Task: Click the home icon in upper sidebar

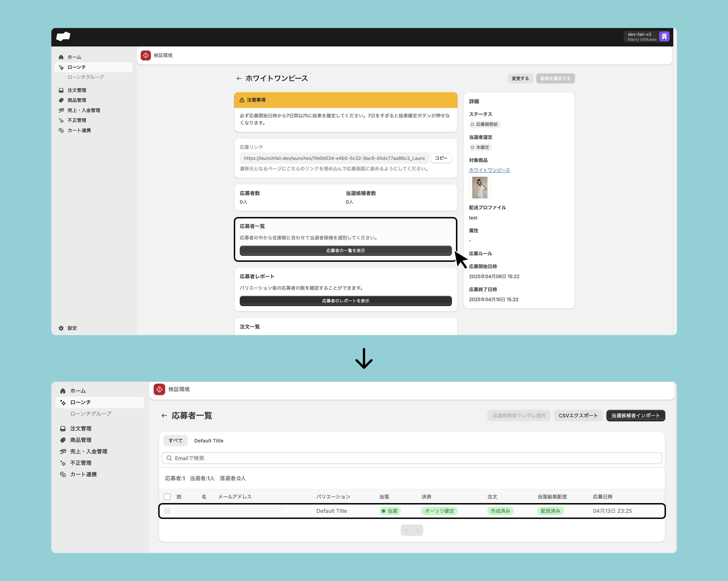Action: pyautogui.click(x=61, y=57)
